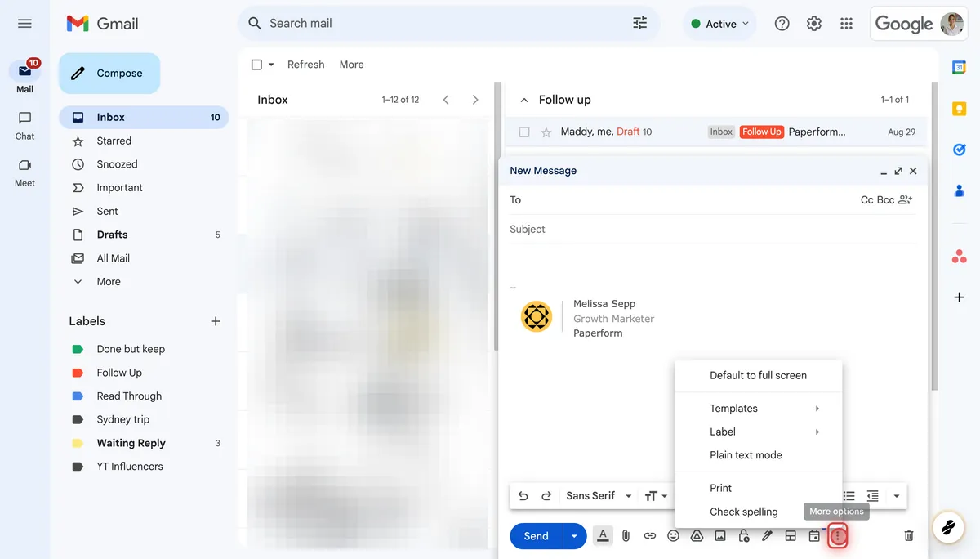The image size is (980, 559).
Task: Focus the Search mail box
Action: point(449,24)
